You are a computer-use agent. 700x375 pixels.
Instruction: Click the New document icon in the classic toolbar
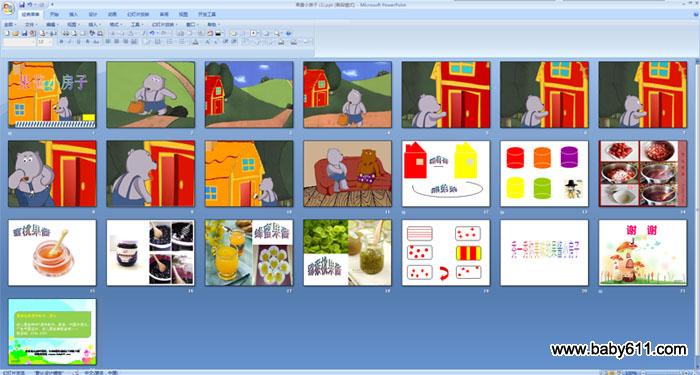tap(7, 33)
